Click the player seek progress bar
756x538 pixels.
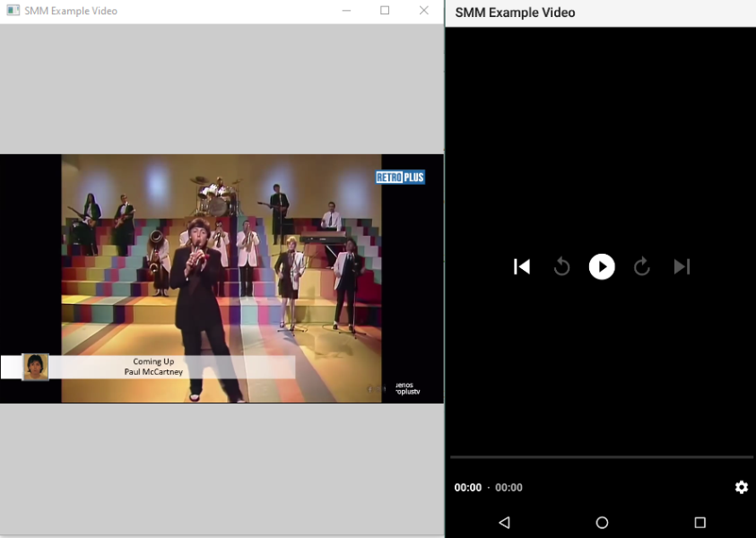click(x=601, y=457)
